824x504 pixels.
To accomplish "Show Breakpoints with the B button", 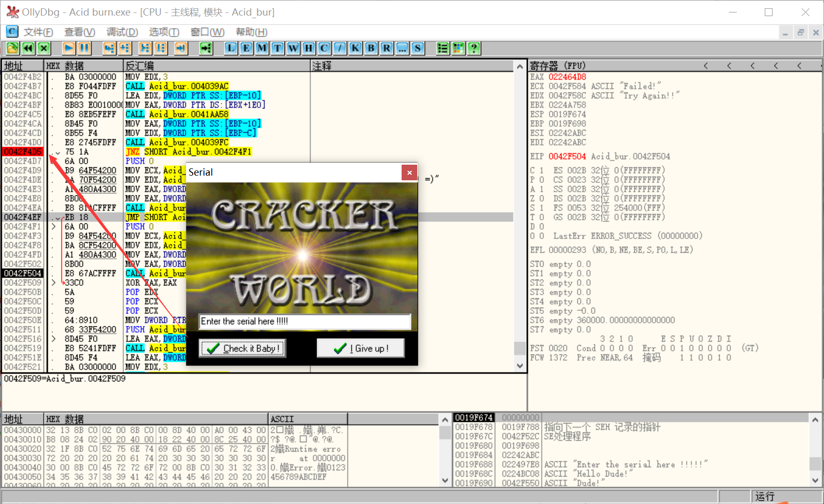I will (x=371, y=48).
